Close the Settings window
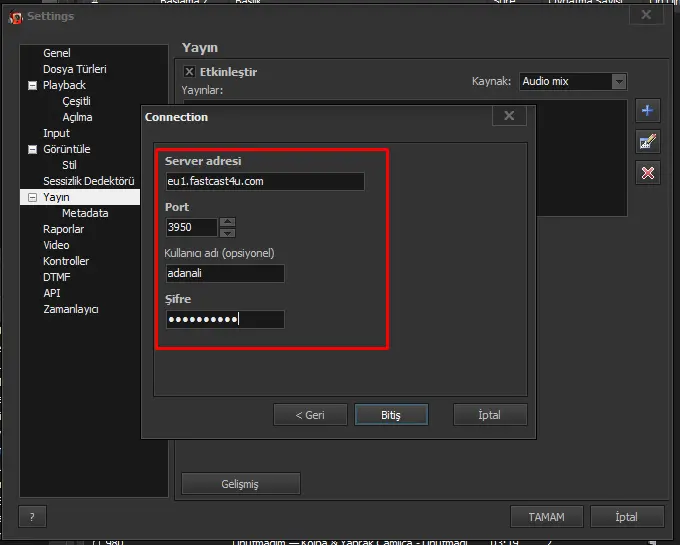Viewport: 680px width, 545px height. click(646, 15)
